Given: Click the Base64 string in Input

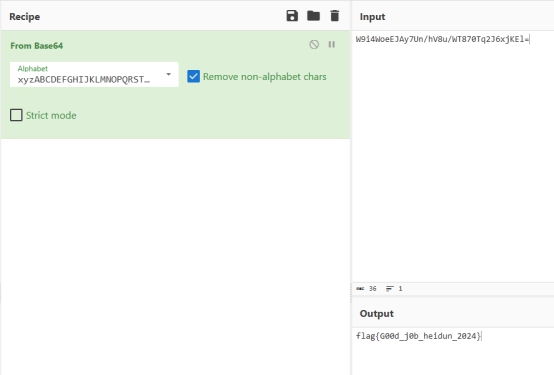Looking at the screenshot, I should (x=442, y=39).
